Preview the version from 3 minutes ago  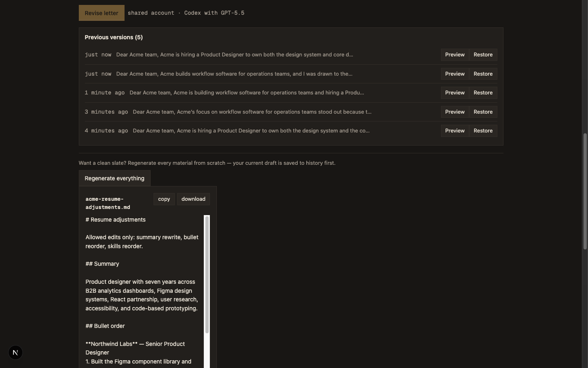coord(455,112)
